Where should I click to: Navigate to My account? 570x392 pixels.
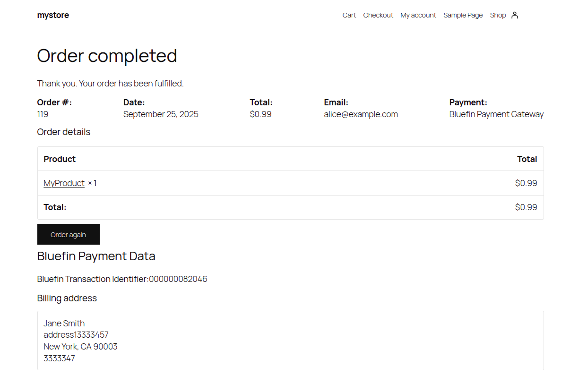coord(418,15)
